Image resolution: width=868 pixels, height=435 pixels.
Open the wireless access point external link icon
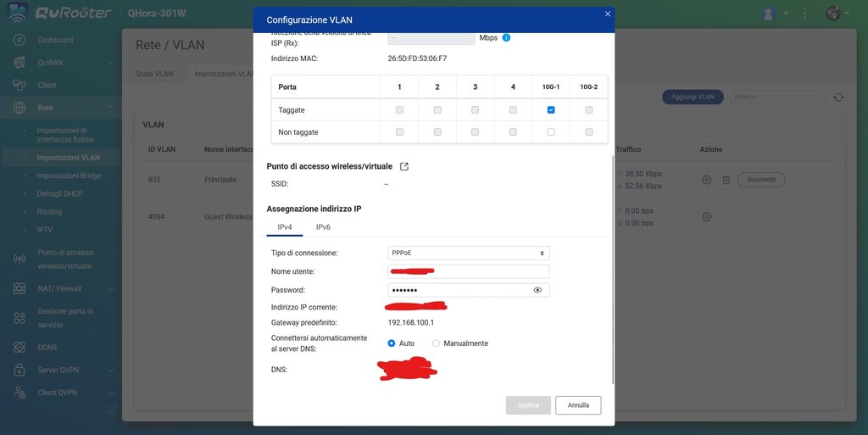tap(404, 166)
